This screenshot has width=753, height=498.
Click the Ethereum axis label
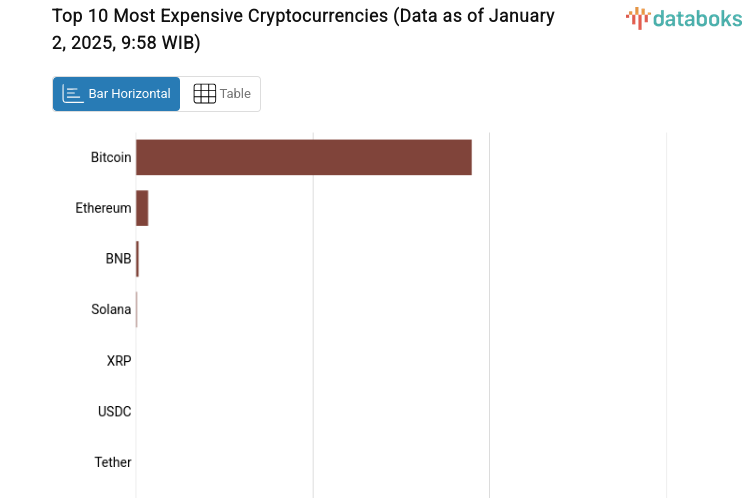[x=103, y=208]
